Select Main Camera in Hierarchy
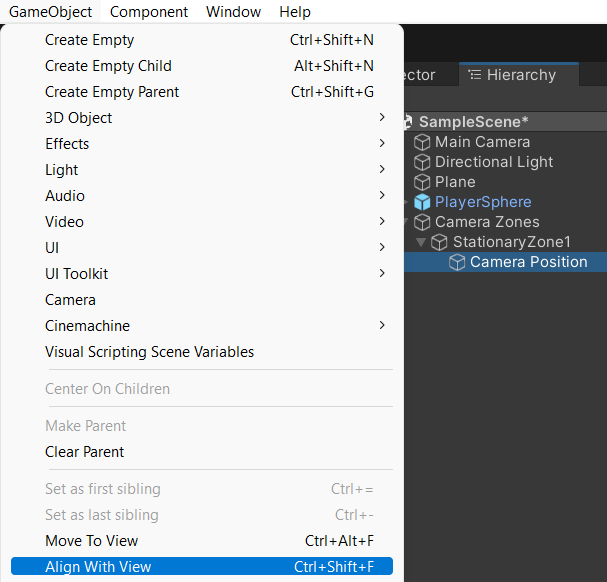 [482, 142]
